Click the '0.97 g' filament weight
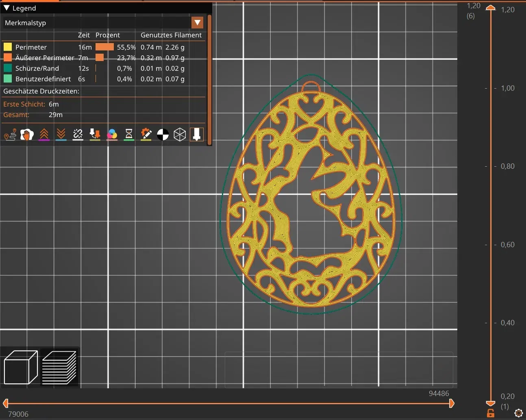The height and width of the screenshot is (420, 526). (175, 58)
